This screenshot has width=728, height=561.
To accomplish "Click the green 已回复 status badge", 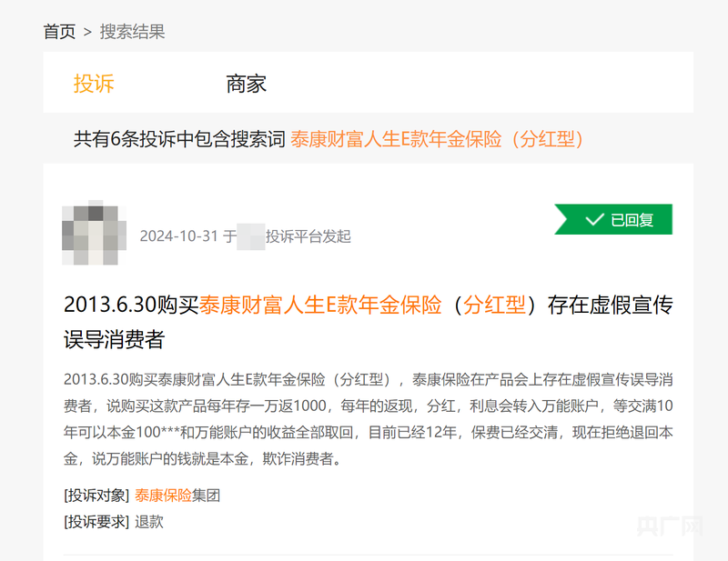I will click(x=613, y=219).
